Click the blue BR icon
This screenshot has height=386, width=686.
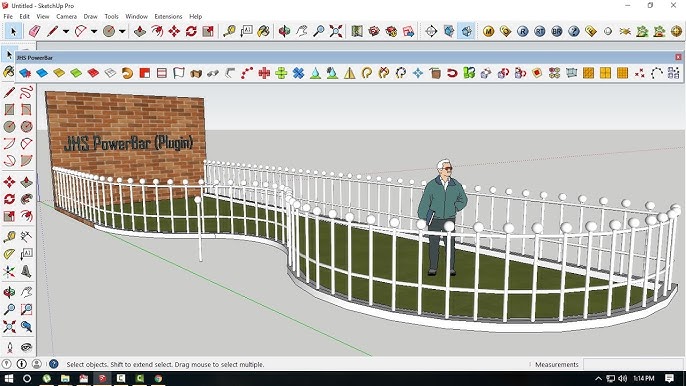[556, 31]
